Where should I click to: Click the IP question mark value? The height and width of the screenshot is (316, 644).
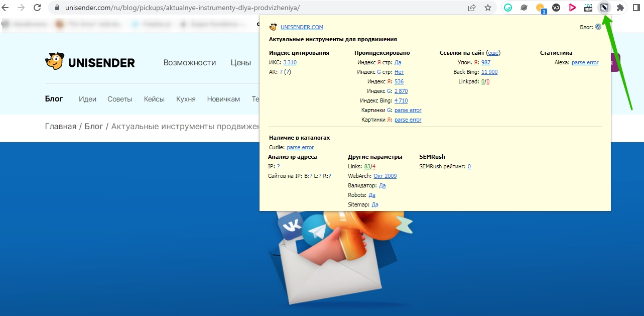coord(278,166)
